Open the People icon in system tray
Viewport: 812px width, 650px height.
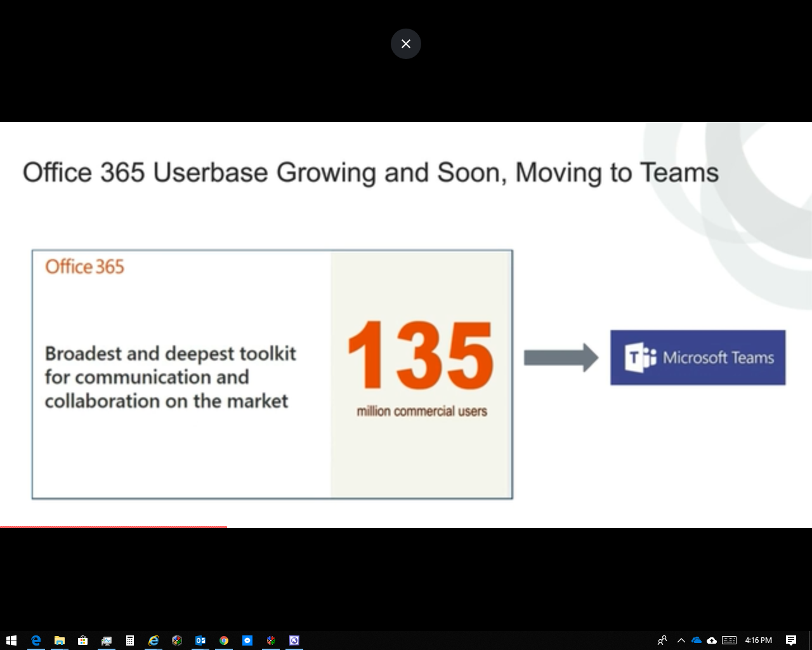pos(662,640)
